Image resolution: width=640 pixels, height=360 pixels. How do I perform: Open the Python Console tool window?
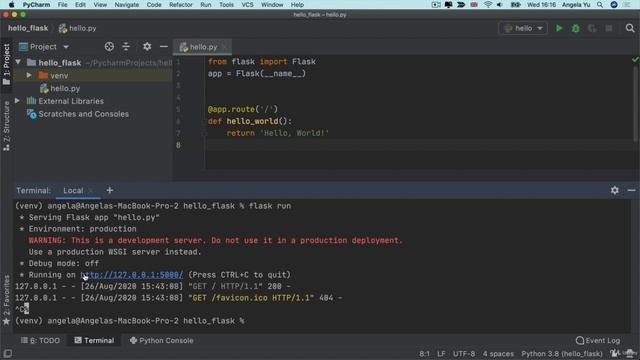click(x=162, y=340)
